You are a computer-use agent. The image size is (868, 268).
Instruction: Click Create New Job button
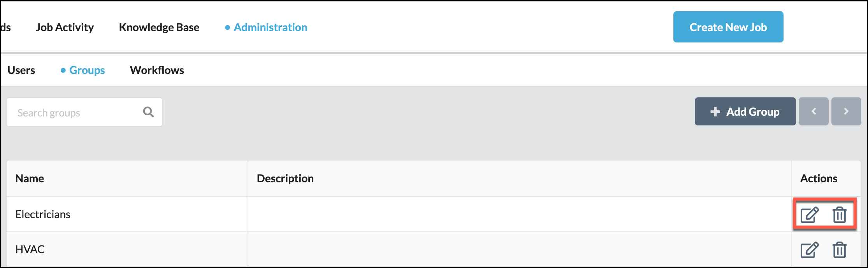[x=728, y=27]
